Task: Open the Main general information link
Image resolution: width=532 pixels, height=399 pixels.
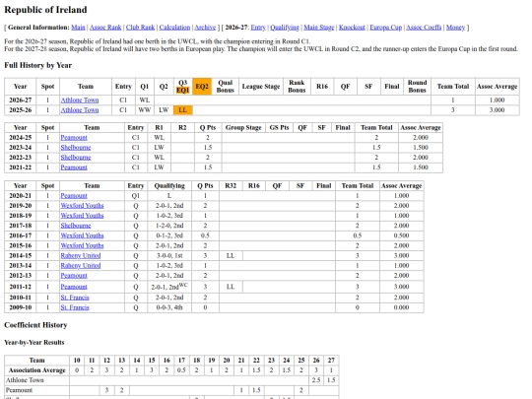Action: pos(78,28)
